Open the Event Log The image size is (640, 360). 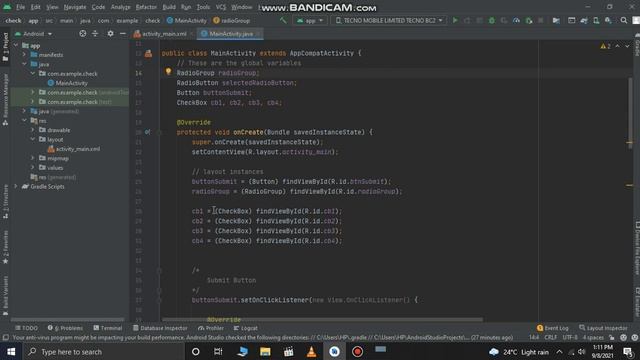[x=553, y=328]
